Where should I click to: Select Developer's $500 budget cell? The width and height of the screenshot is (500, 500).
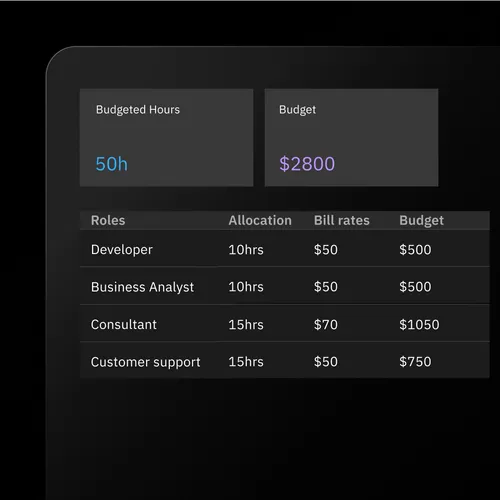click(x=415, y=250)
